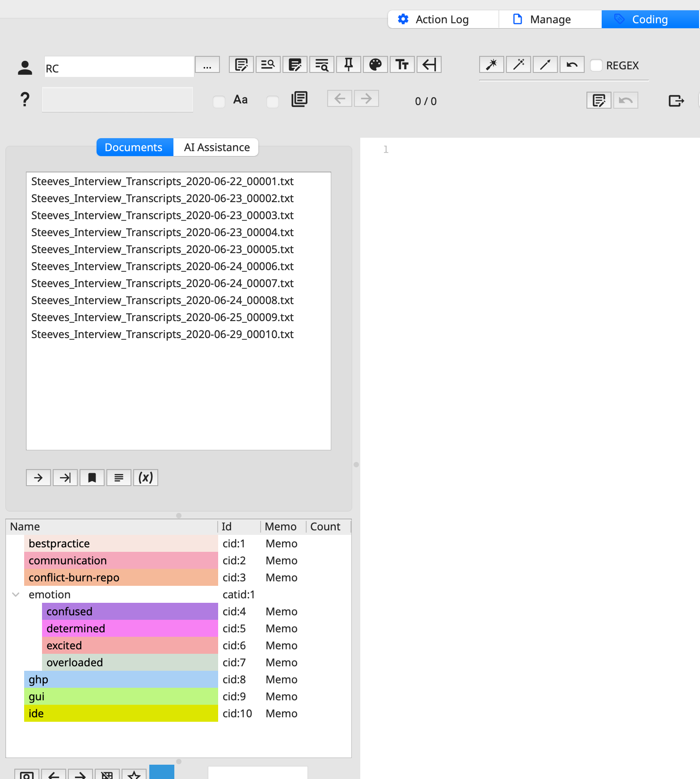700x779 pixels.
Task: Click the RC coder name field
Action: tap(119, 67)
